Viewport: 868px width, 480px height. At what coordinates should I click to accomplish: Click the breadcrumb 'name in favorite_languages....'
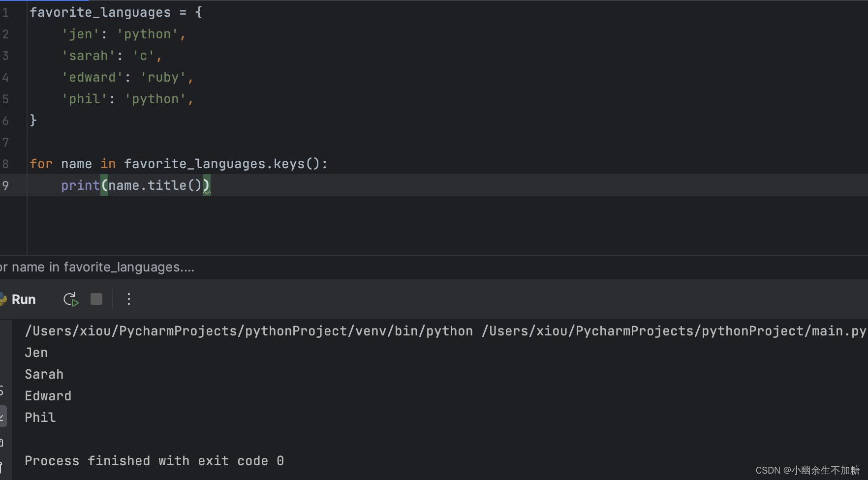point(103,267)
